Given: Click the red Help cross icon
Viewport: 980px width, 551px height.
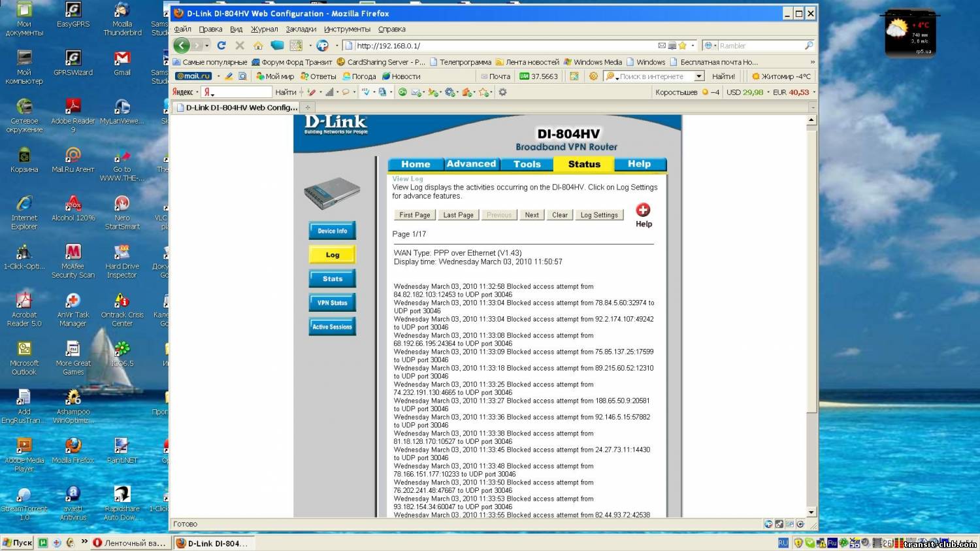Looking at the screenshot, I should point(644,210).
